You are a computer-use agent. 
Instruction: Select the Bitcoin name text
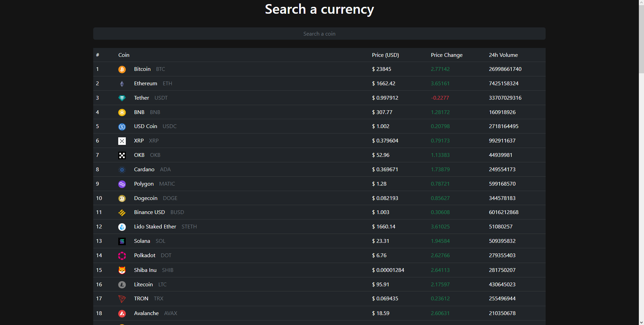(x=142, y=69)
